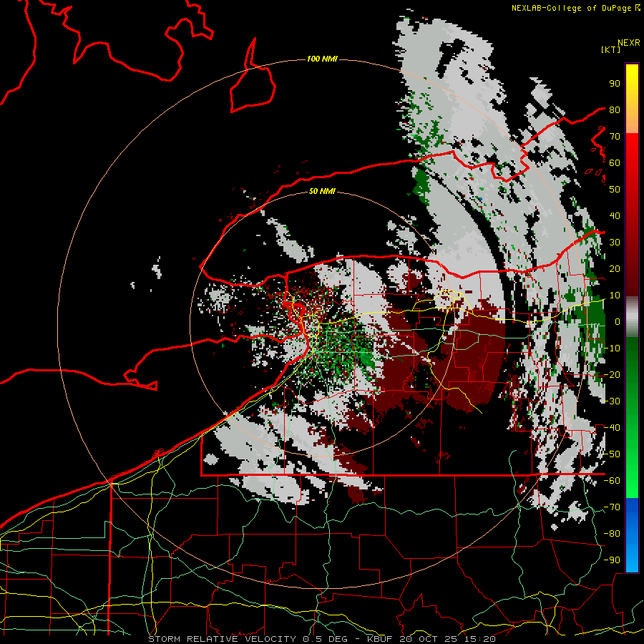Viewport: 644px width, 644px height.
Task: Click the -80 value on the velocity scale
Action: tap(612, 534)
